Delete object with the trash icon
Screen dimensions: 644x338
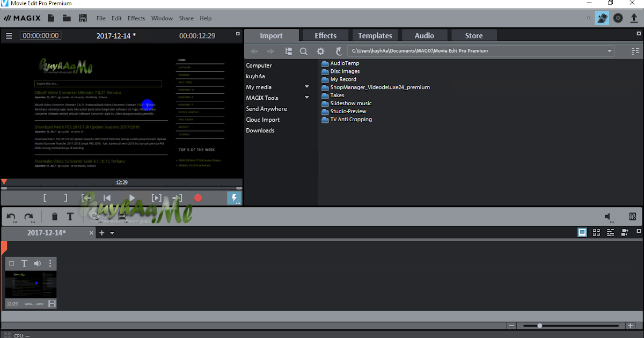54,217
